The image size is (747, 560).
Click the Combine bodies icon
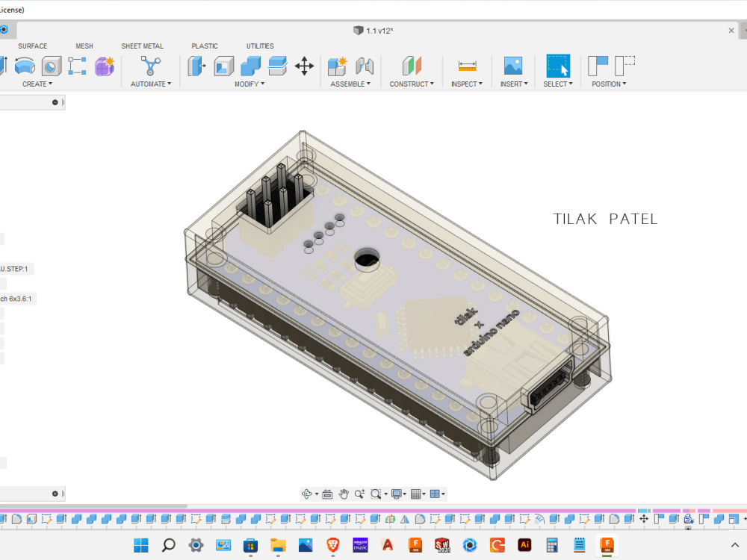point(250,66)
